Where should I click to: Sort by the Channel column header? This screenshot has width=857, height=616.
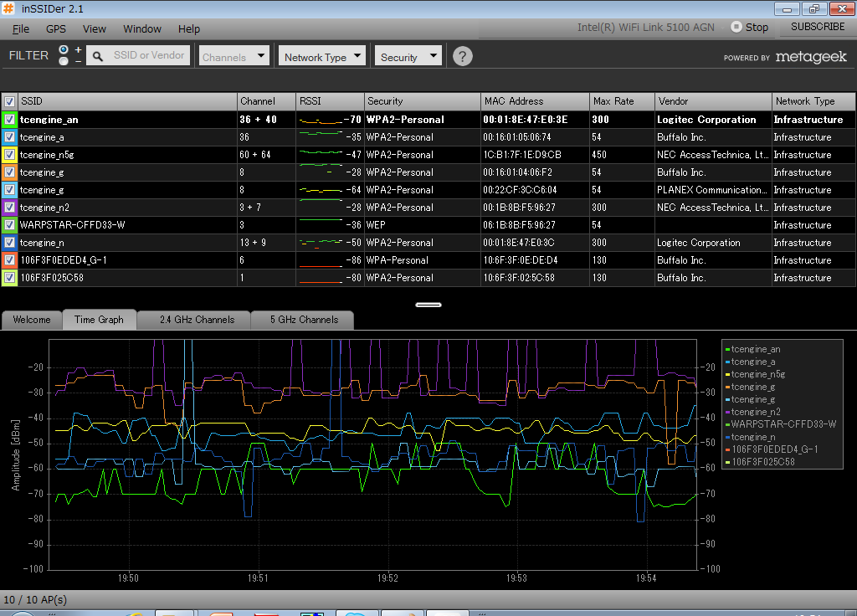coord(266,101)
